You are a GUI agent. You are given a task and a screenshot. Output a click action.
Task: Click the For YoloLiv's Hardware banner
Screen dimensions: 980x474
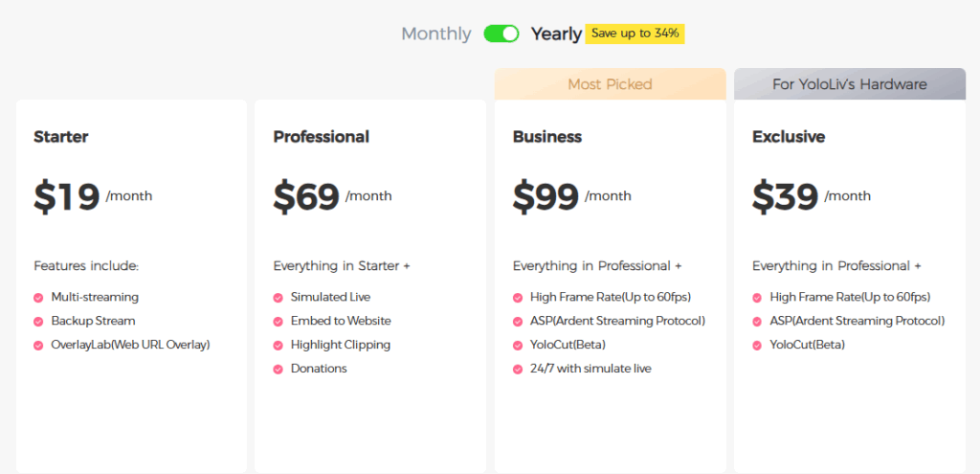tap(849, 84)
